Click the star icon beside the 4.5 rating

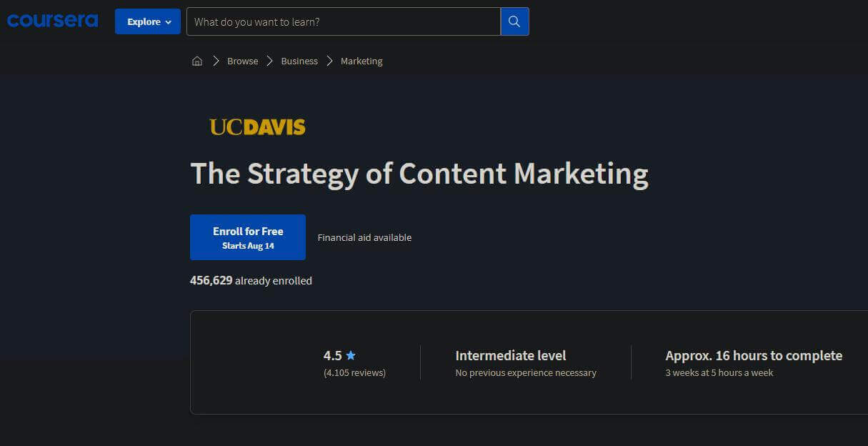351,355
